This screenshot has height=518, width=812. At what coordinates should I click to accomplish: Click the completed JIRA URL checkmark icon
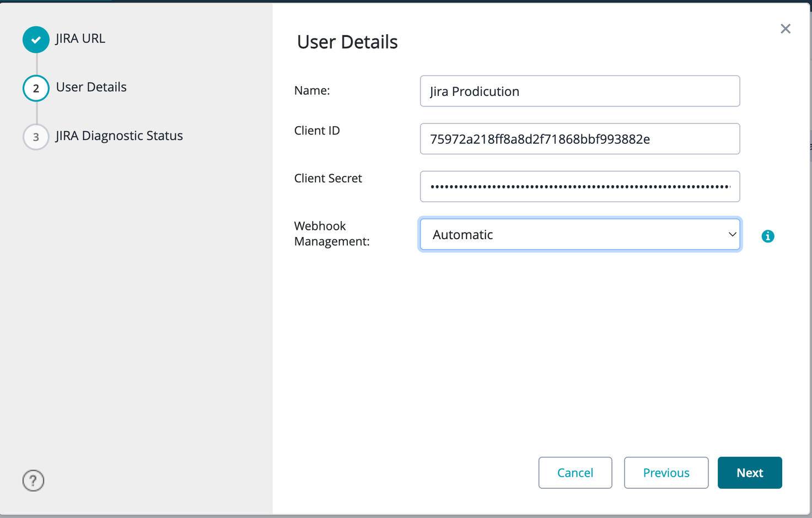(x=36, y=40)
